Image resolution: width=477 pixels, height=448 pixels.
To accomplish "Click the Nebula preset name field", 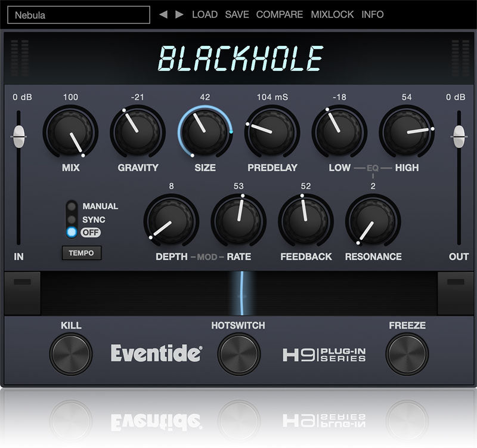I will point(79,15).
